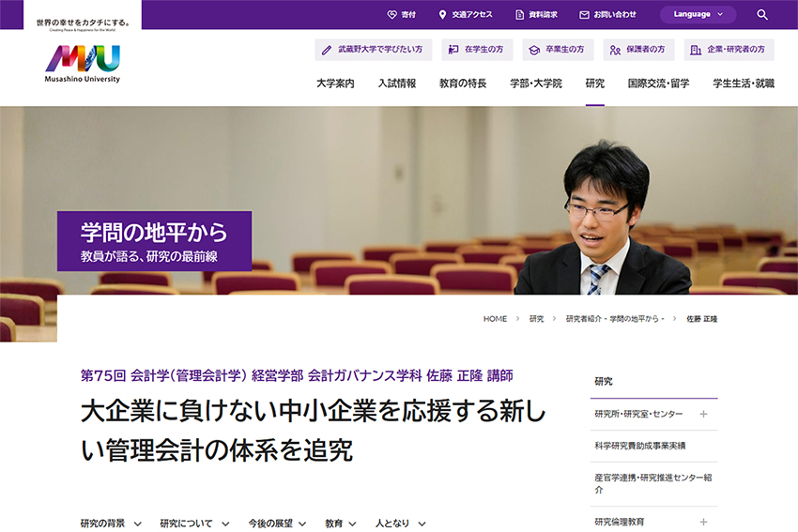Click the 資料請求 document icon

coord(519,15)
